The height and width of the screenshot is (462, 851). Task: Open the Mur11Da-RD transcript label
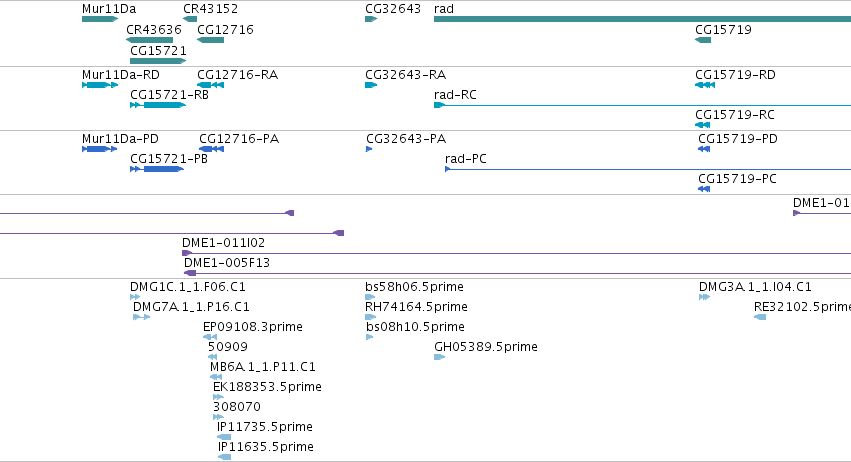pyautogui.click(x=120, y=74)
